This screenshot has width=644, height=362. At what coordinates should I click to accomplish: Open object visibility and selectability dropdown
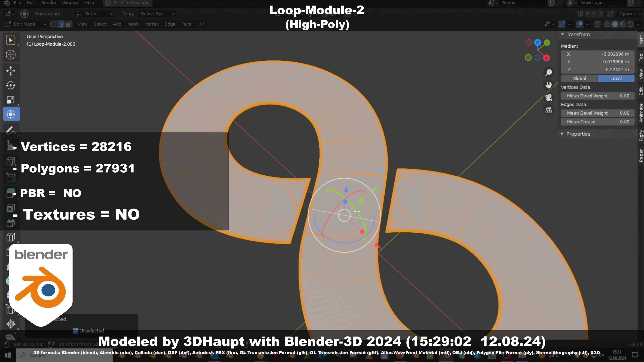click(x=550, y=24)
